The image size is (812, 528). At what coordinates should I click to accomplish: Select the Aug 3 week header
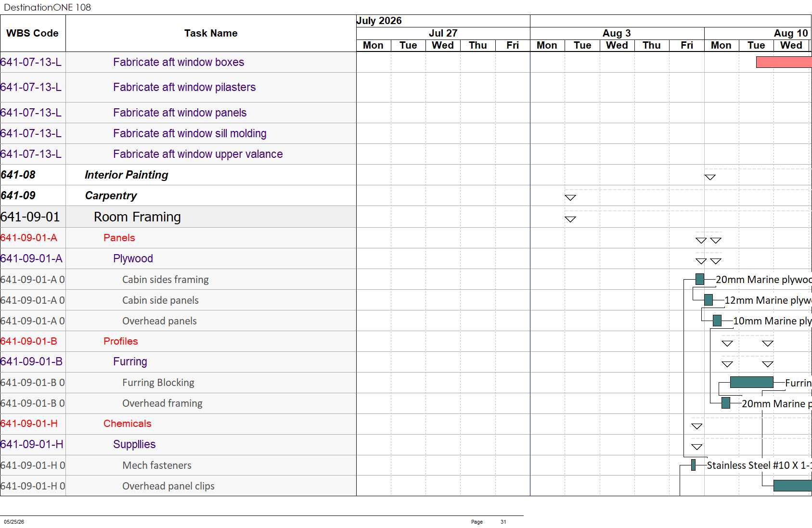[617, 33]
